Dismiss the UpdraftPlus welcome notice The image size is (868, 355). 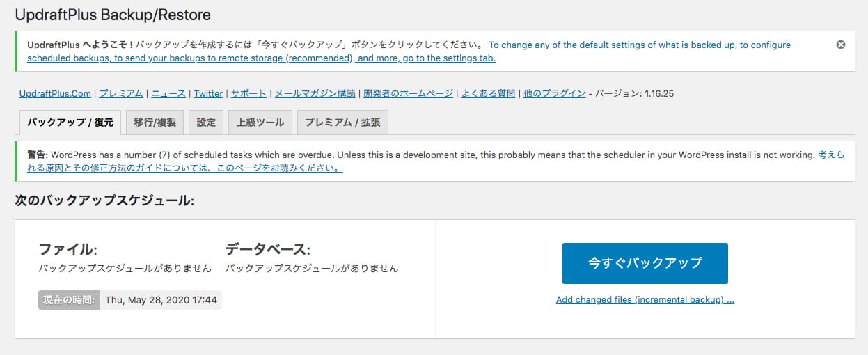click(840, 45)
